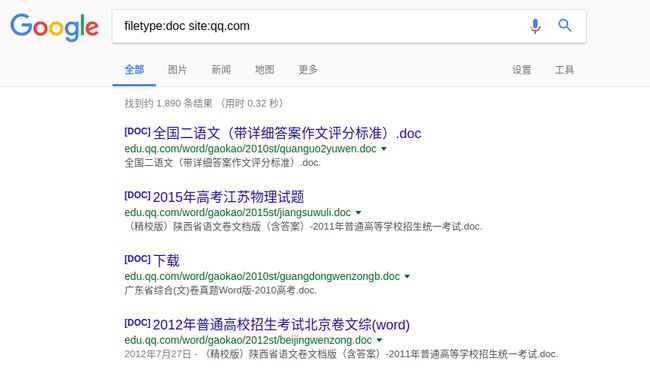Switch to the 新闻 tab

[x=221, y=70]
